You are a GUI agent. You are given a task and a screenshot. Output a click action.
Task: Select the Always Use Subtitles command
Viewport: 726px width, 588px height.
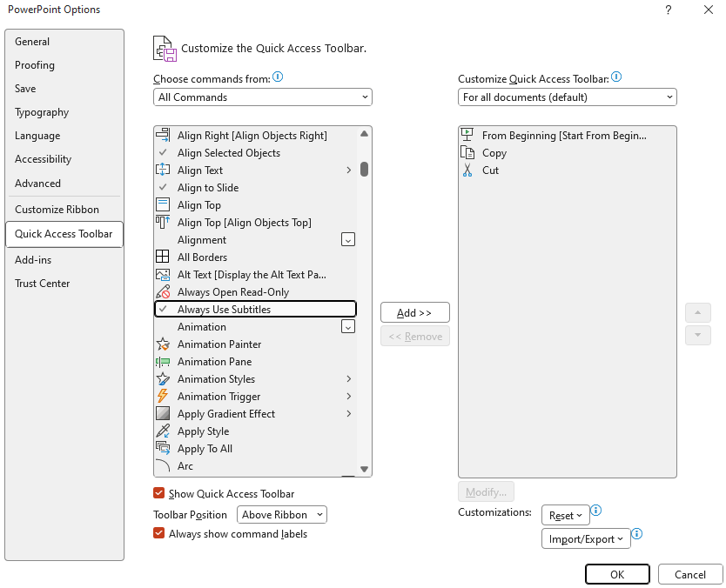[x=255, y=309]
